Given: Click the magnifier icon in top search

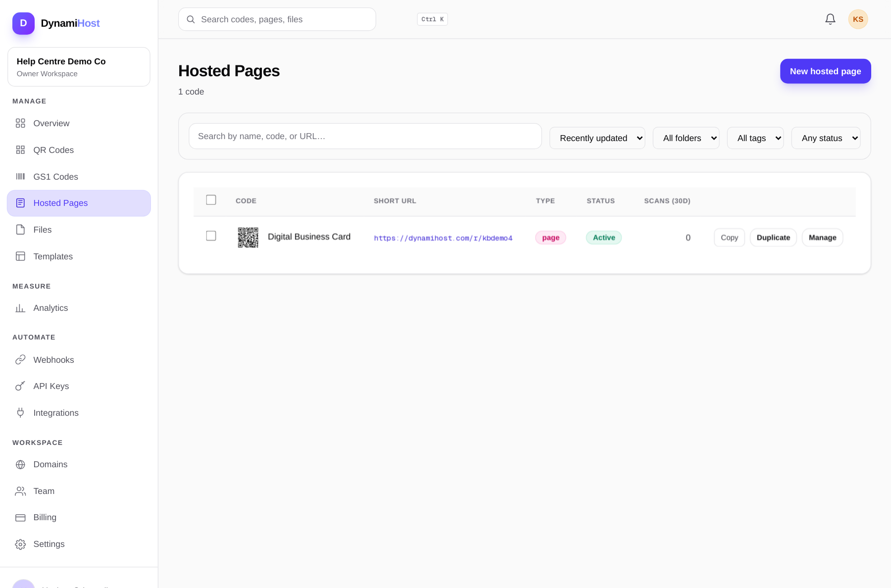Looking at the screenshot, I should 191,19.
